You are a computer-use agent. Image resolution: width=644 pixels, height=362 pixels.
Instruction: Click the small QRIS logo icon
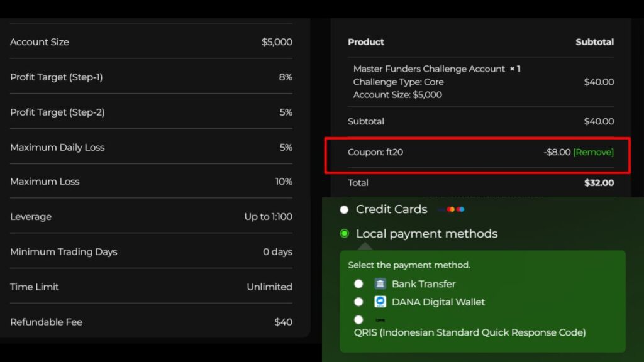(x=380, y=320)
